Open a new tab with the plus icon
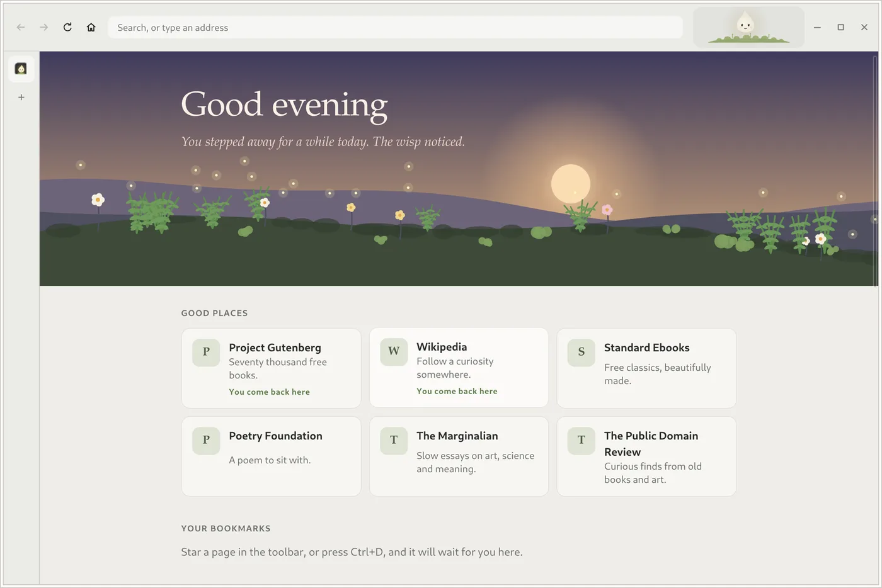This screenshot has width=882, height=588. tap(21, 97)
